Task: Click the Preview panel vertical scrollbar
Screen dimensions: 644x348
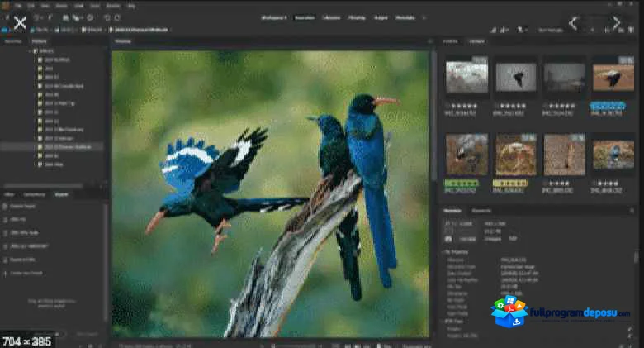Action: coord(433,115)
